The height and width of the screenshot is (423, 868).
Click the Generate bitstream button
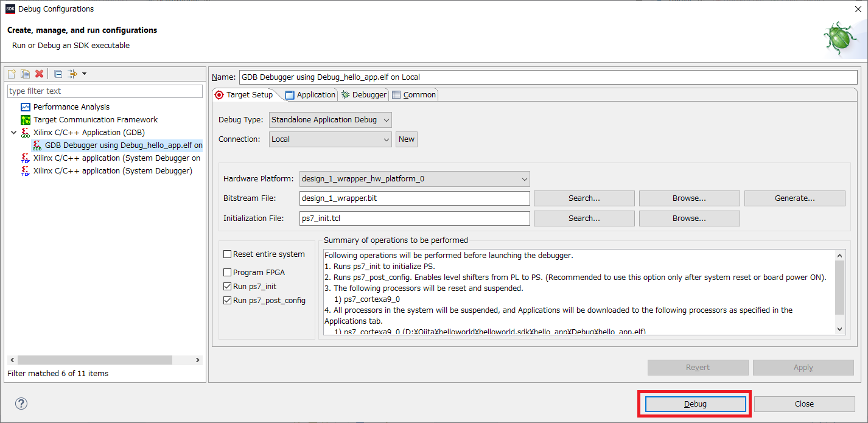point(795,198)
